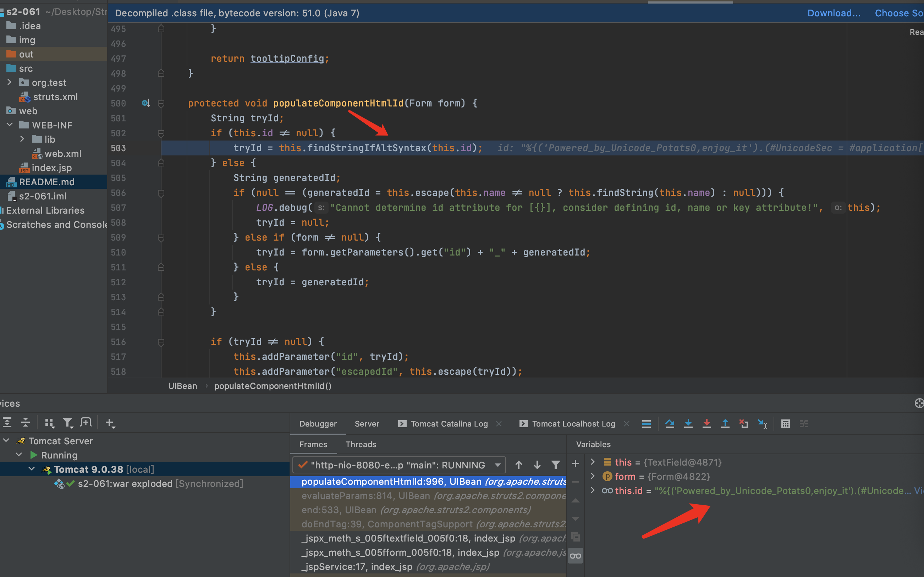Click New Watch plus icon in Variables
The image size is (924, 577).
click(x=576, y=464)
